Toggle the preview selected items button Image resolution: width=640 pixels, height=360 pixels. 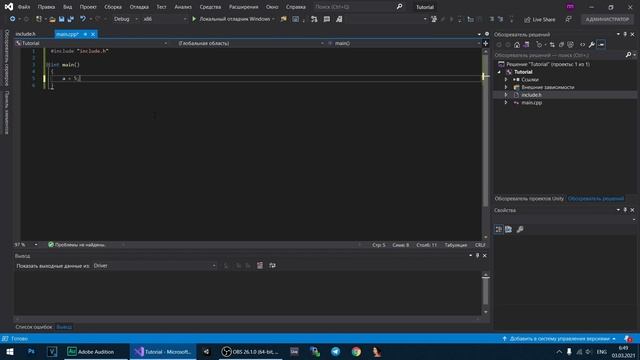601,45
